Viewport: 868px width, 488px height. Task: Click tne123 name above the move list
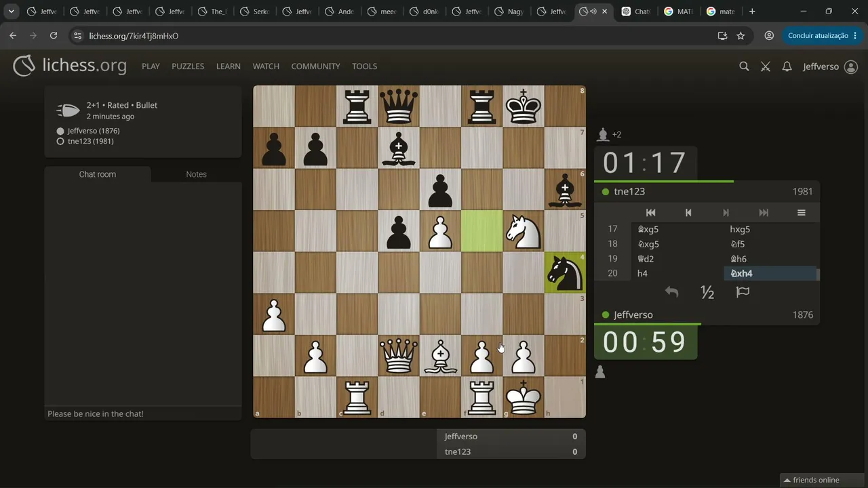629,192
